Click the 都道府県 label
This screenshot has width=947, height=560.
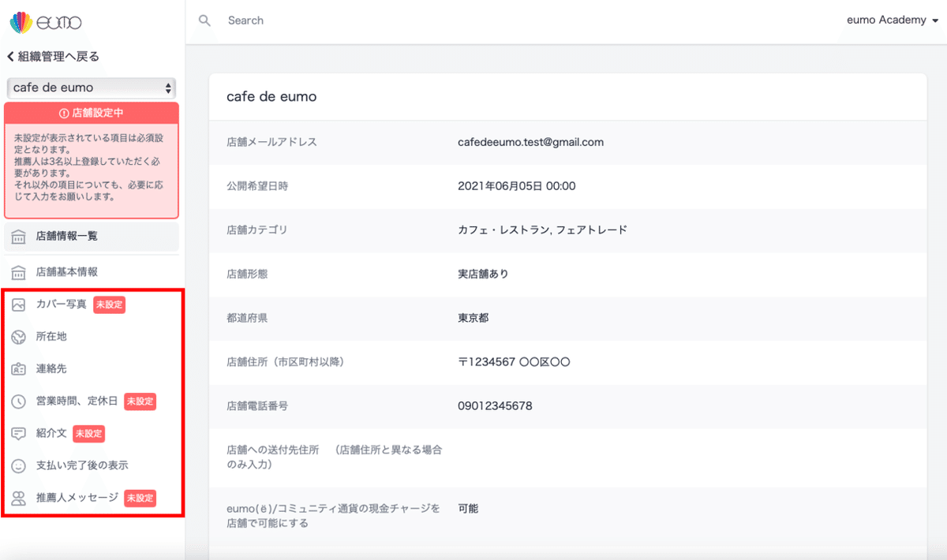point(247,319)
